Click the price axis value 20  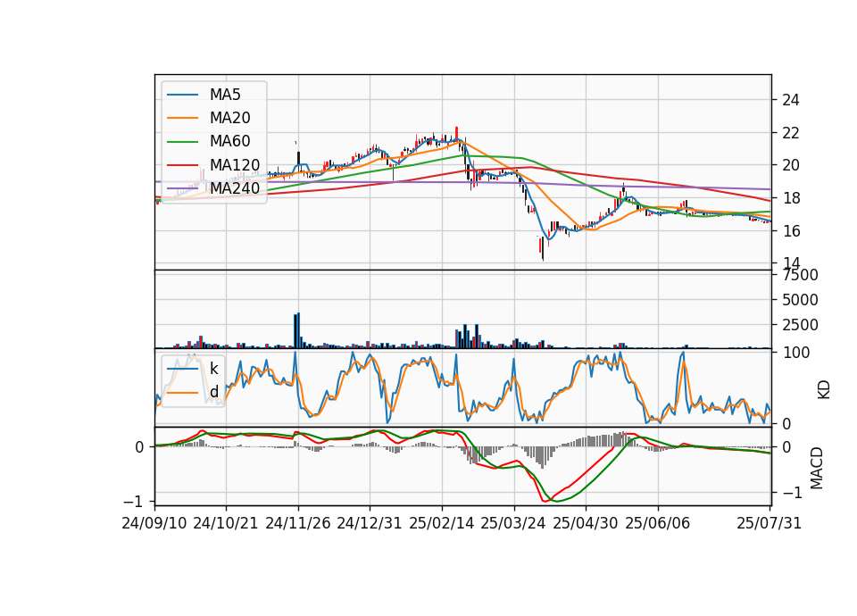(x=791, y=165)
